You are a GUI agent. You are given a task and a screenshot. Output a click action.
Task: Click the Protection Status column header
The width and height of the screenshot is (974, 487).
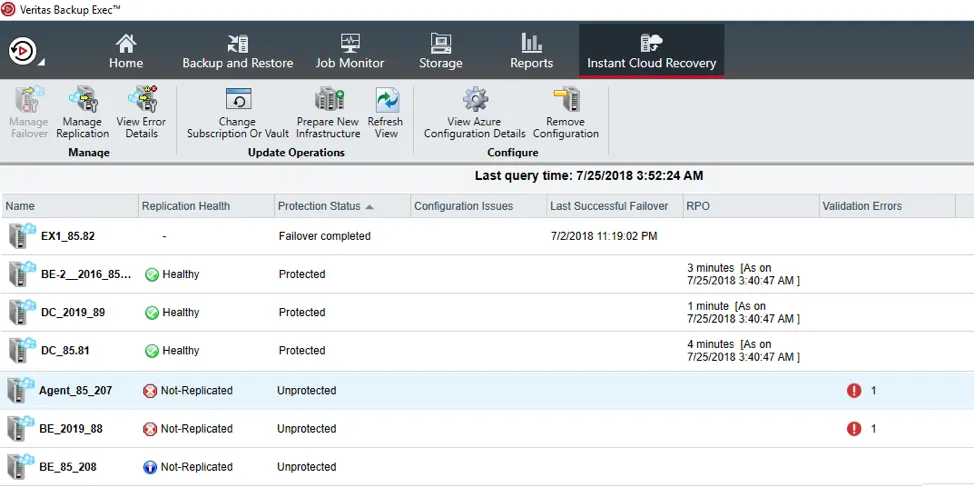pos(342,206)
